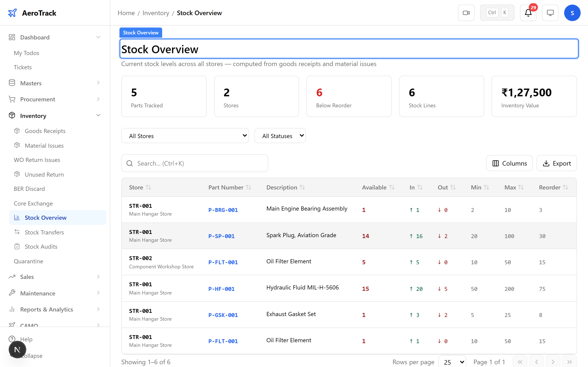Switch to the Stock Overview tab
This screenshot has height=367, width=588.
point(141,32)
